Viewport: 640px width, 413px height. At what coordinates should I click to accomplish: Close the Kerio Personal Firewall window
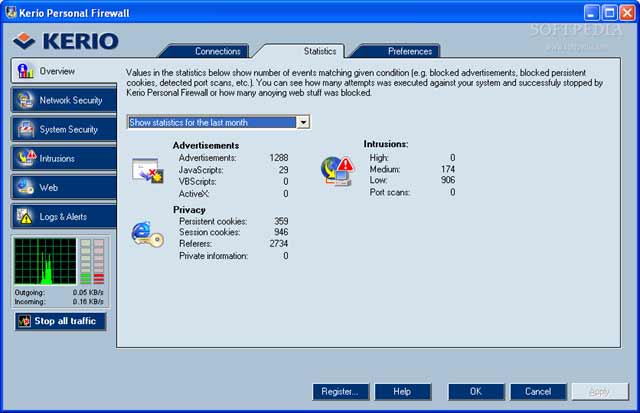[627, 13]
